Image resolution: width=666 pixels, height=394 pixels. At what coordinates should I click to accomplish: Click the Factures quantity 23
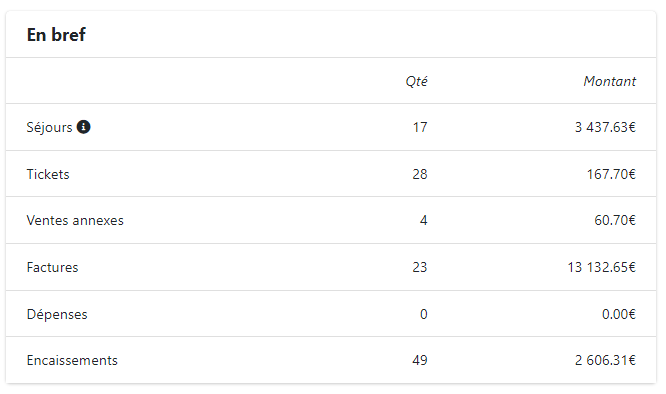420,267
